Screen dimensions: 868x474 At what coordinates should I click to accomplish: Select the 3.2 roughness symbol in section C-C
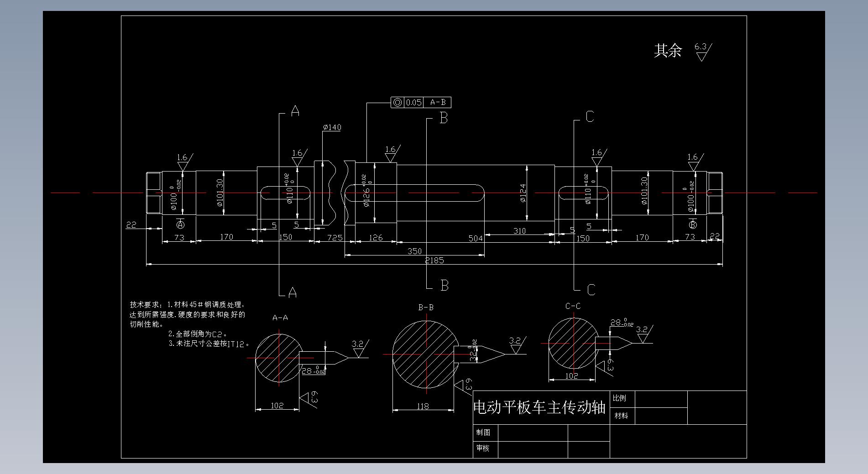click(643, 334)
